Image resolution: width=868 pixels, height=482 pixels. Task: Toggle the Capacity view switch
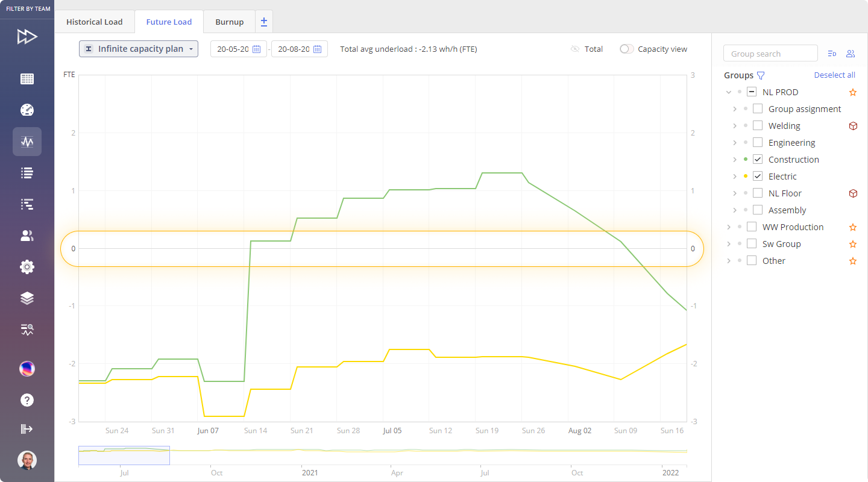(x=627, y=49)
